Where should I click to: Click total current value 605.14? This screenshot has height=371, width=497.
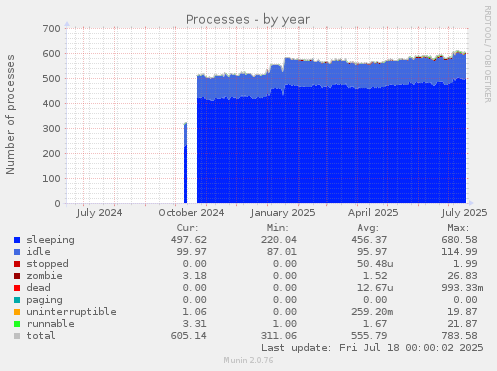pos(189,336)
